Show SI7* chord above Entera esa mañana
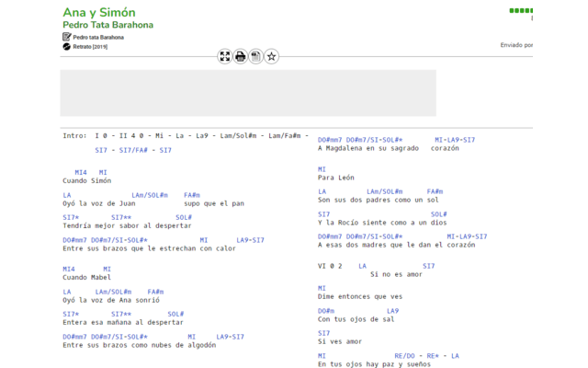 pos(71,314)
